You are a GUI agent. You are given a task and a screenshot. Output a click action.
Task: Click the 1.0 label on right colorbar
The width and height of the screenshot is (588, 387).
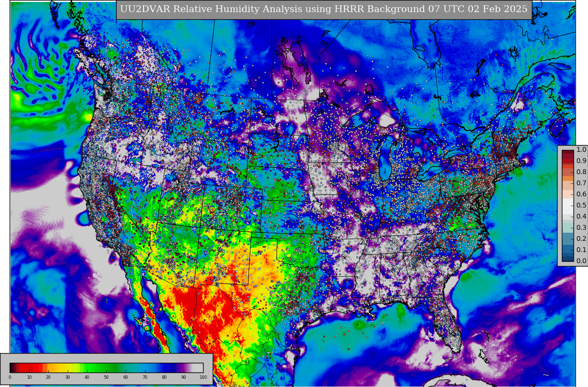(x=581, y=150)
